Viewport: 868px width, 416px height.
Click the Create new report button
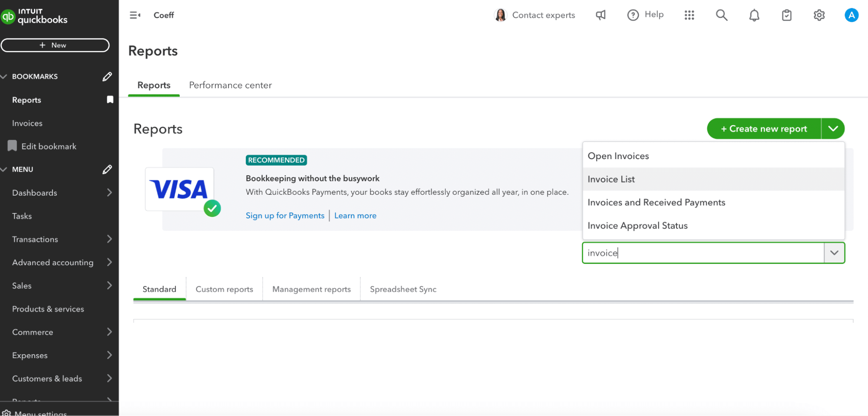click(x=764, y=129)
